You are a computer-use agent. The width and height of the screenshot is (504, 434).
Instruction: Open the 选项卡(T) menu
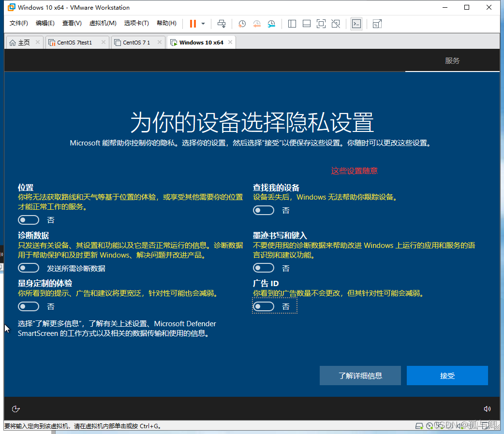coord(136,23)
